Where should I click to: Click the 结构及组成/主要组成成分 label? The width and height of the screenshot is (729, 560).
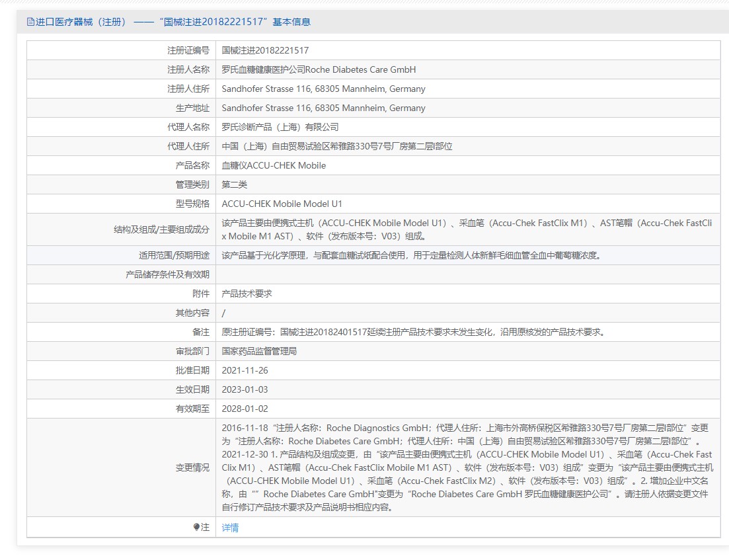[x=161, y=229]
